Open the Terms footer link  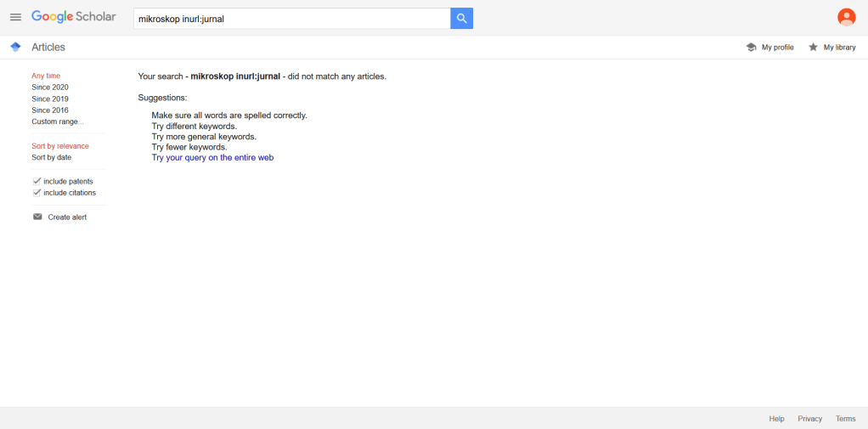click(845, 419)
